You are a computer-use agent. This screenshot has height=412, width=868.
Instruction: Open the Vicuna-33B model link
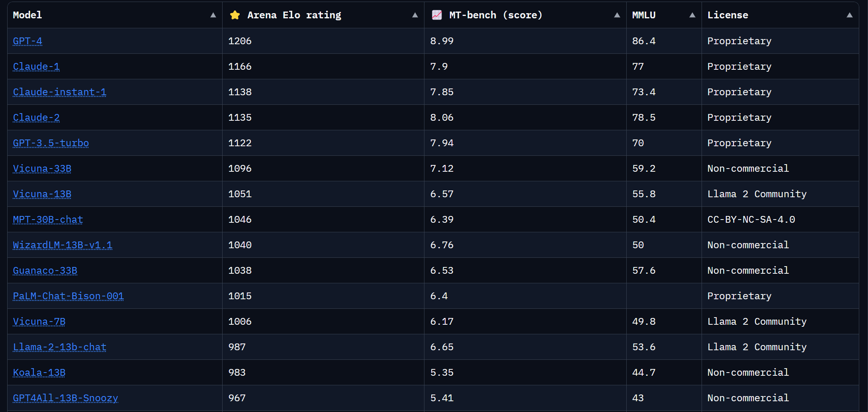[42, 169]
